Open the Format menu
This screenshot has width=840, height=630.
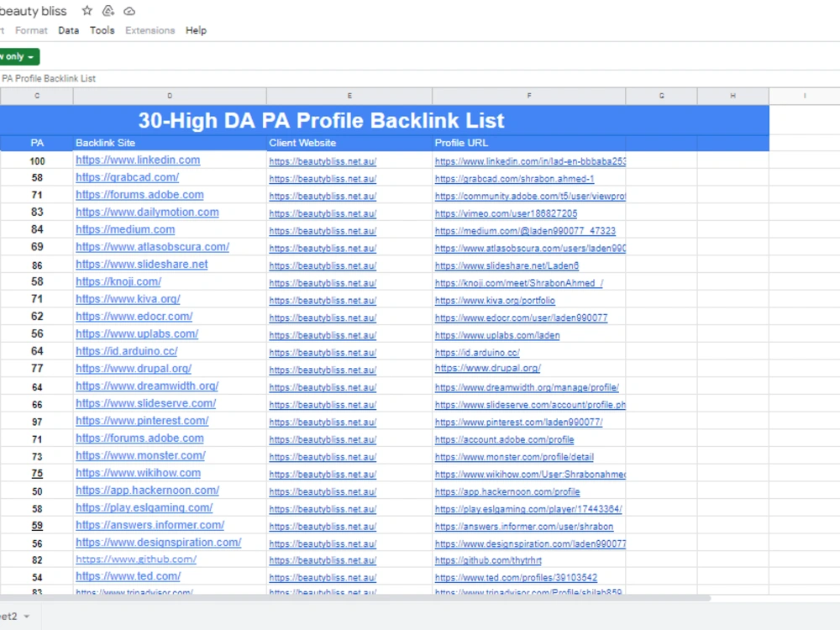tap(31, 30)
